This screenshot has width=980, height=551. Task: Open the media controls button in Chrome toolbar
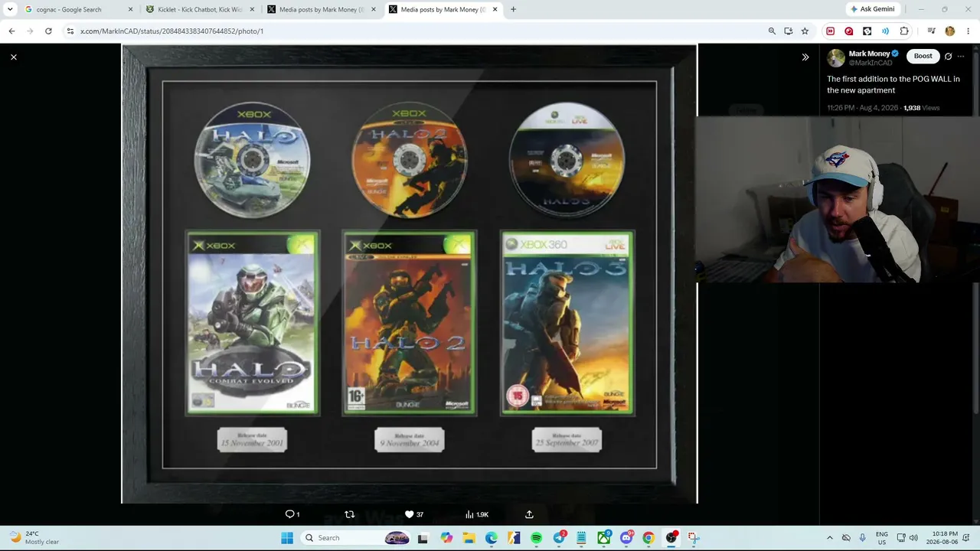tap(931, 31)
